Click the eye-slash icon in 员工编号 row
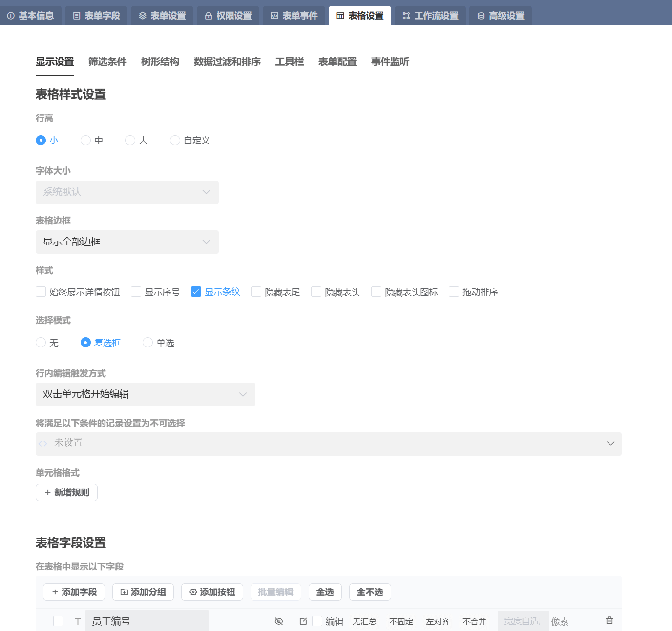The height and width of the screenshot is (631, 672). pyautogui.click(x=279, y=621)
